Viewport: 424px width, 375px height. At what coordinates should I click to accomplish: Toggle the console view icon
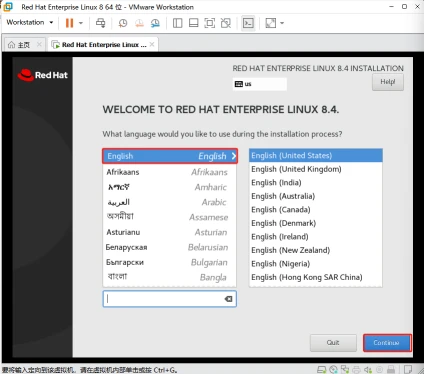tap(248, 23)
